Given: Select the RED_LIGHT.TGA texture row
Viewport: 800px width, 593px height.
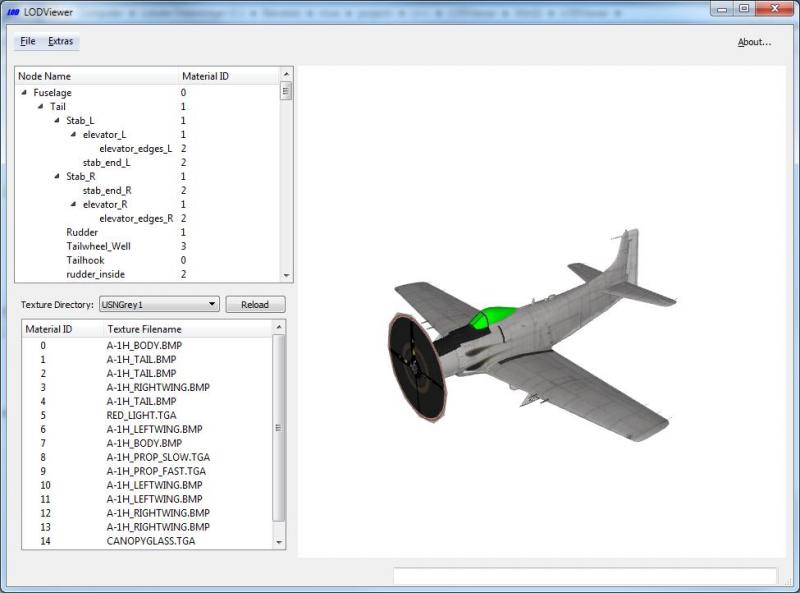Looking at the screenshot, I should click(x=148, y=415).
